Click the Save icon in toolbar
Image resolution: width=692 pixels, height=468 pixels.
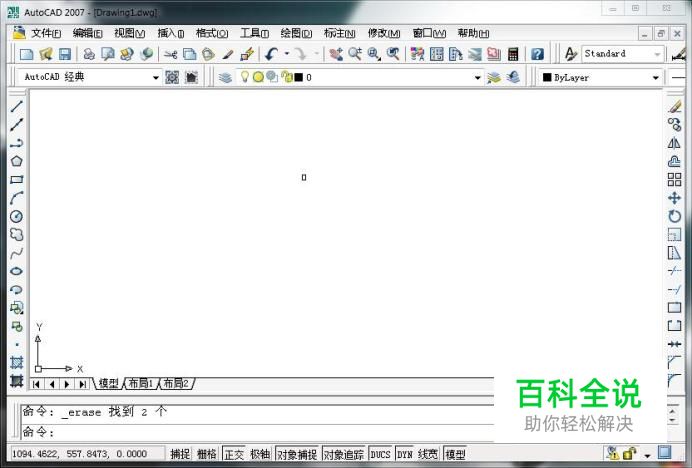(x=65, y=54)
